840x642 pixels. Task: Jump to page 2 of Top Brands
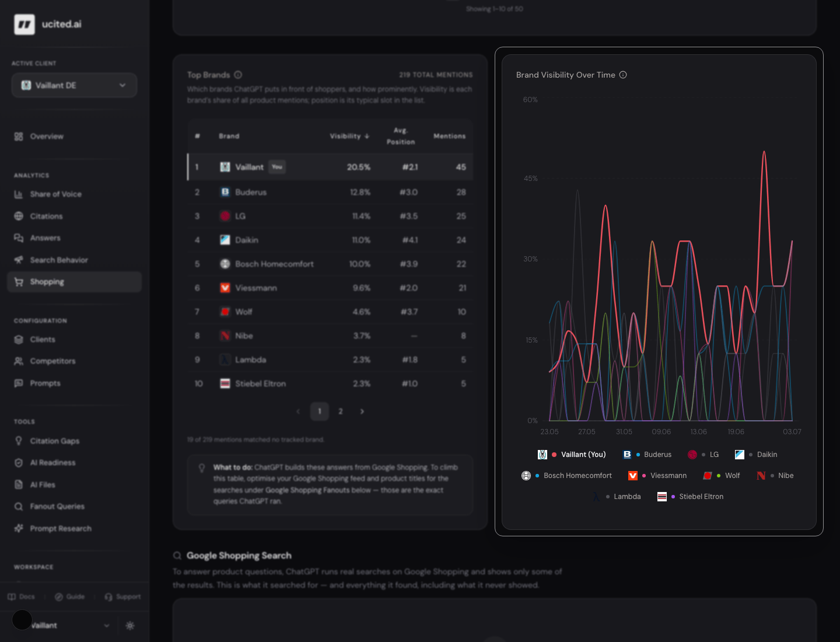pos(341,411)
